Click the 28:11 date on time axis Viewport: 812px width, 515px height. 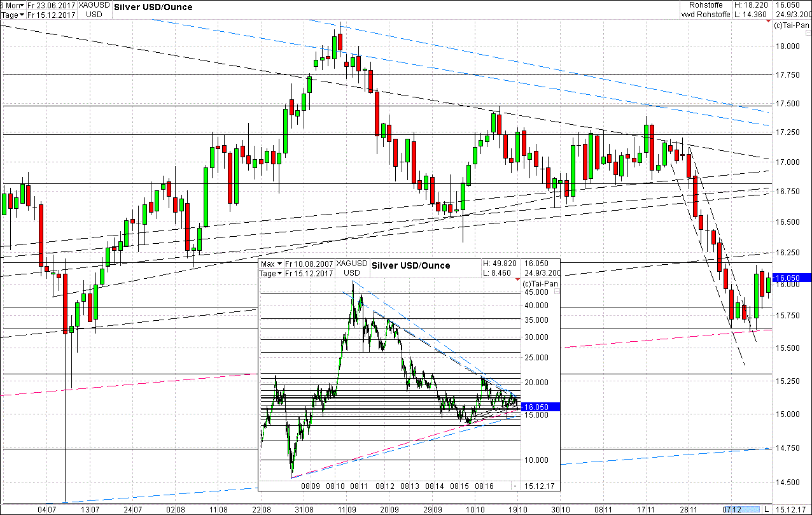[x=689, y=509]
